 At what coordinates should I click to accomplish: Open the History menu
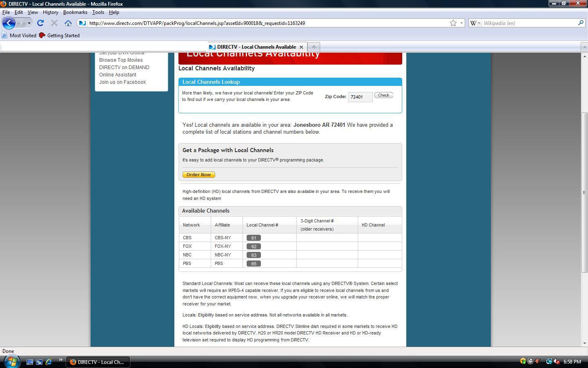tap(51, 12)
